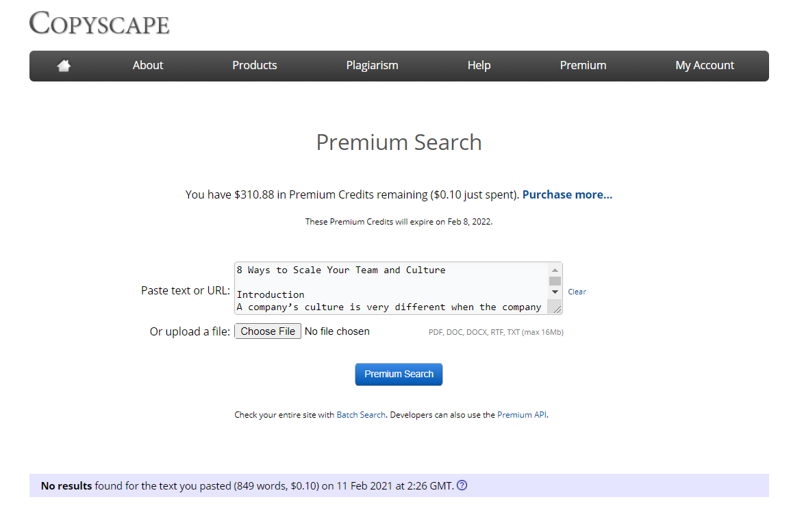
Task: Open the My Account menu
Action: pos(704,66)
